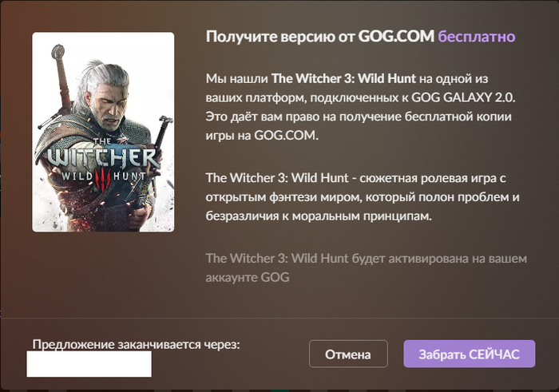Click the red III numeral on cover
Viewport: 559px width, 392px height.
103,178
